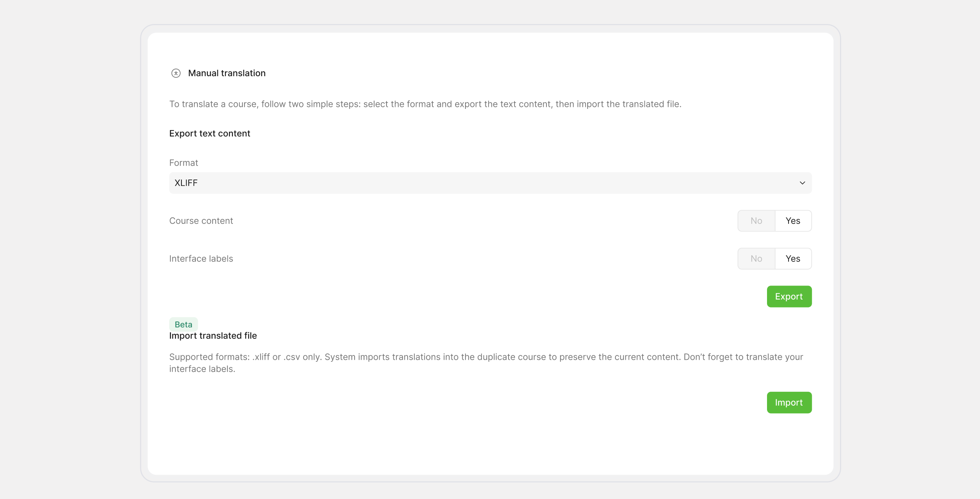Click the Export text content heading

point(209,134)
